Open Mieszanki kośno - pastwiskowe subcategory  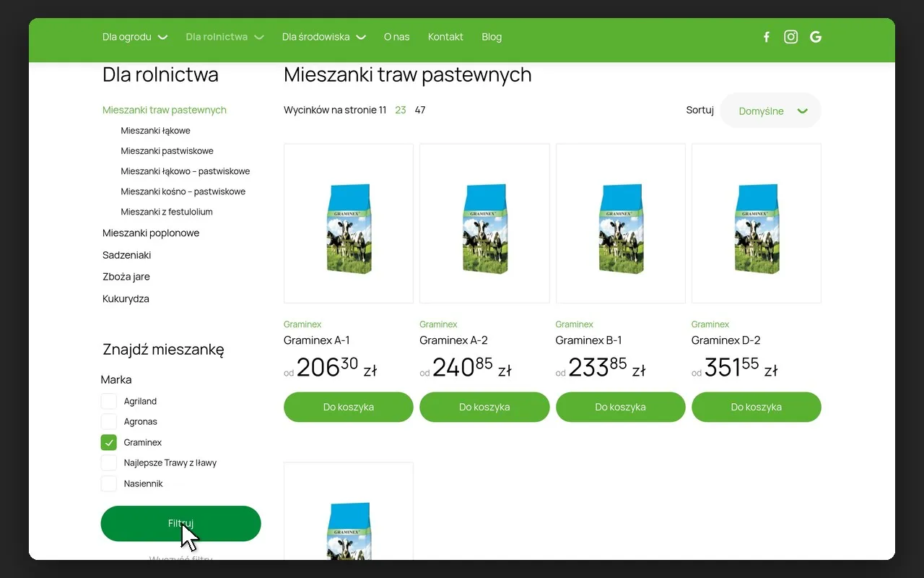point(183,191)
